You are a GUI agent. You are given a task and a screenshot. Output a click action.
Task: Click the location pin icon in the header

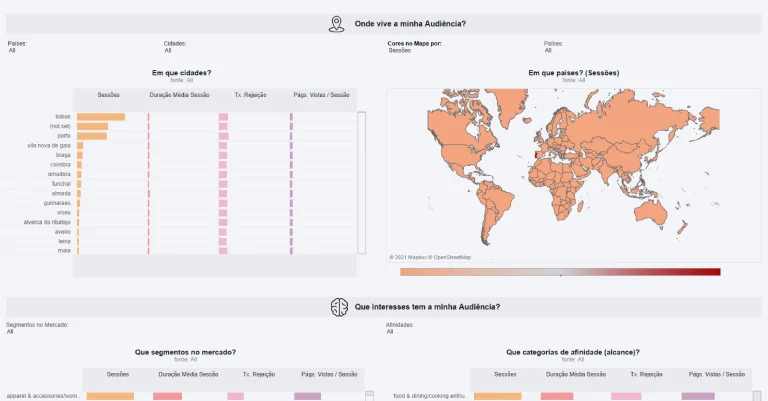pos(336,24)
